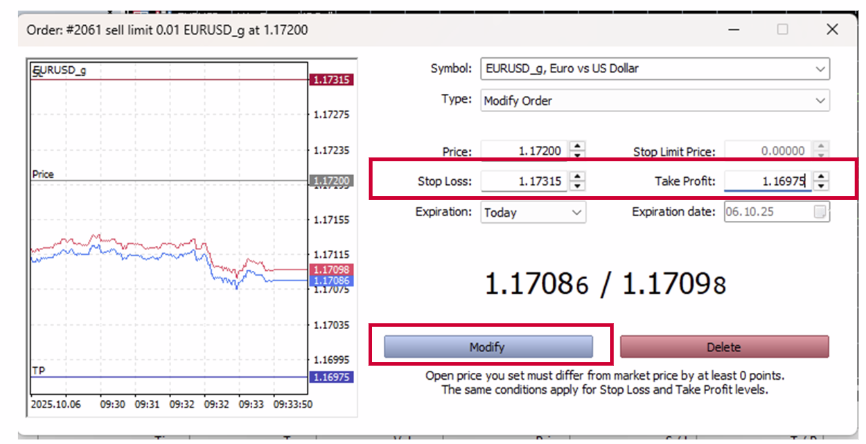Select the TP level tag 1.16975 on chart
The height and width of the screenshot is (444, 866).
click(331, 378)
